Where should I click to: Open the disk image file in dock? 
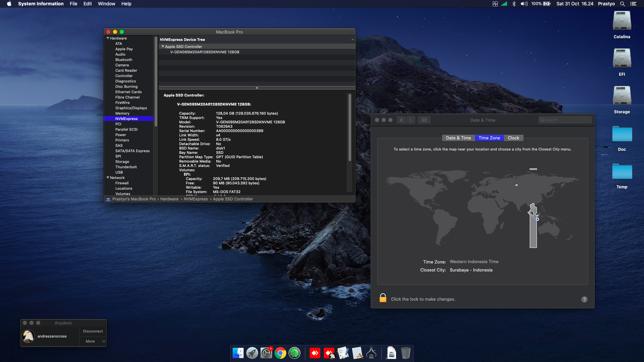(x=391, y=353)
